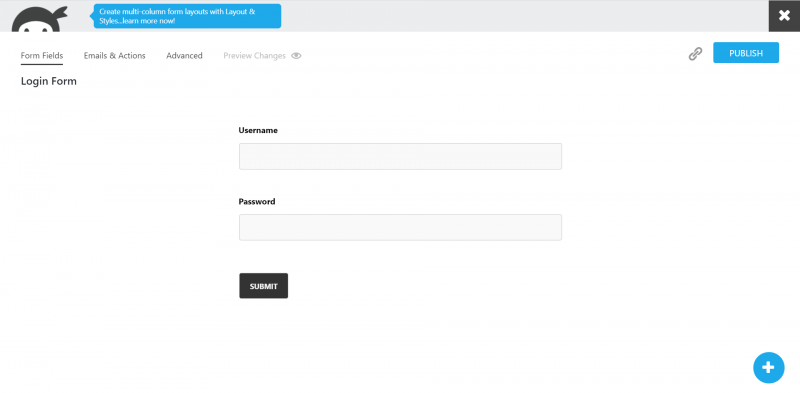Close the form builder with X
The height and width of the screenshot is (393, 800).
click(x=784, y=16)
